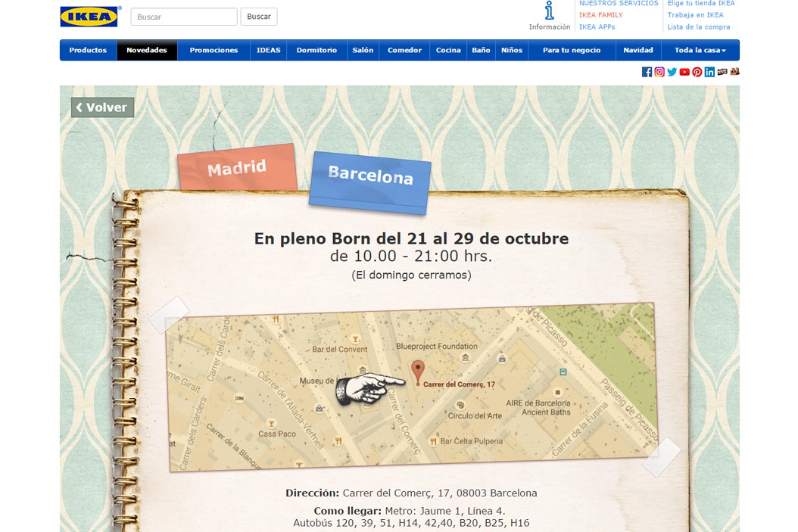Open the NUESTROS SERVICIOS link

(619, 4)
